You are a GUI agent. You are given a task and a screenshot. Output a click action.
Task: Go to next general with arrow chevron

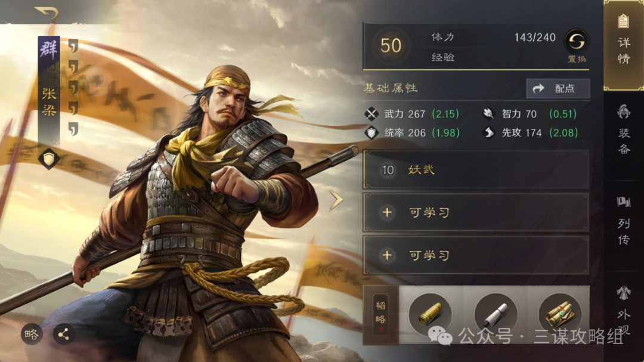click(336, 200)
